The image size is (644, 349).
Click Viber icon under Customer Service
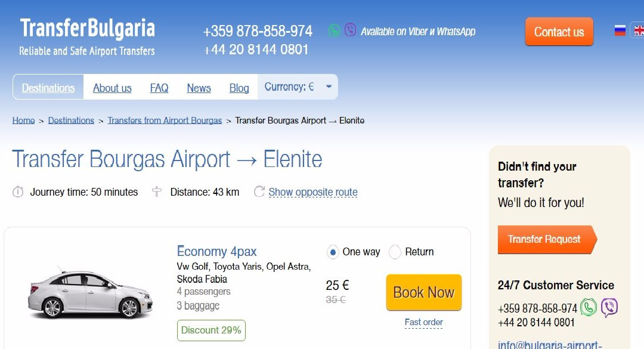(609, 308)
